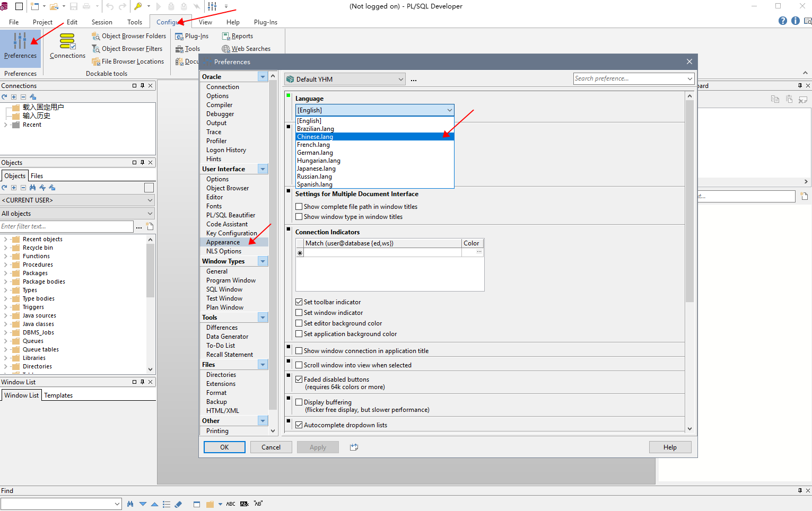
Task: Click the Open folder toolbar icon
Action: pos(54,6)
